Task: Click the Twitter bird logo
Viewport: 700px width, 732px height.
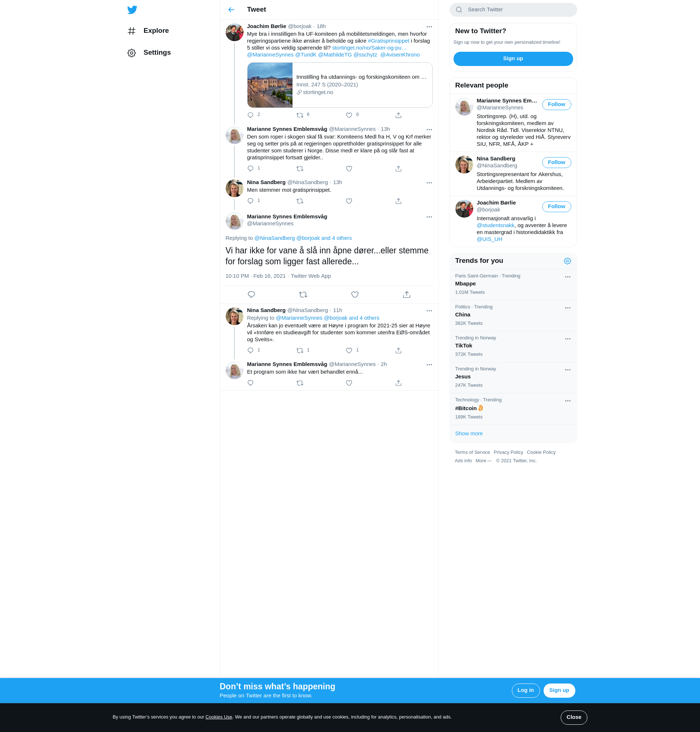Action: 132,10
